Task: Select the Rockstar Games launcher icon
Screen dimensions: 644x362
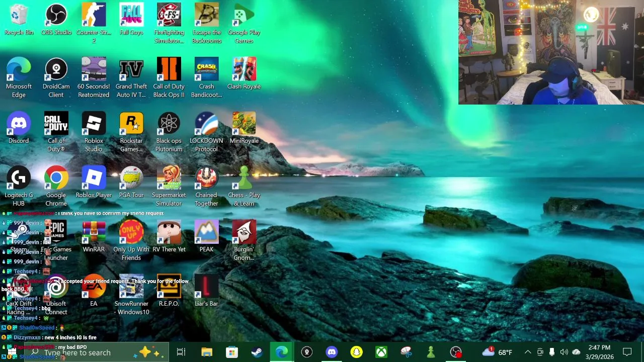Action: (x=131, y=132)
